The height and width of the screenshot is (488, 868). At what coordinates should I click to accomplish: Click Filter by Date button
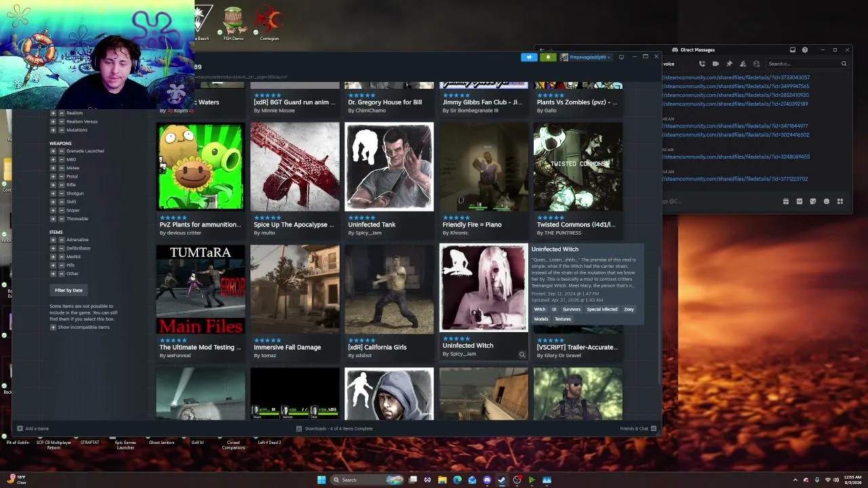68,290
